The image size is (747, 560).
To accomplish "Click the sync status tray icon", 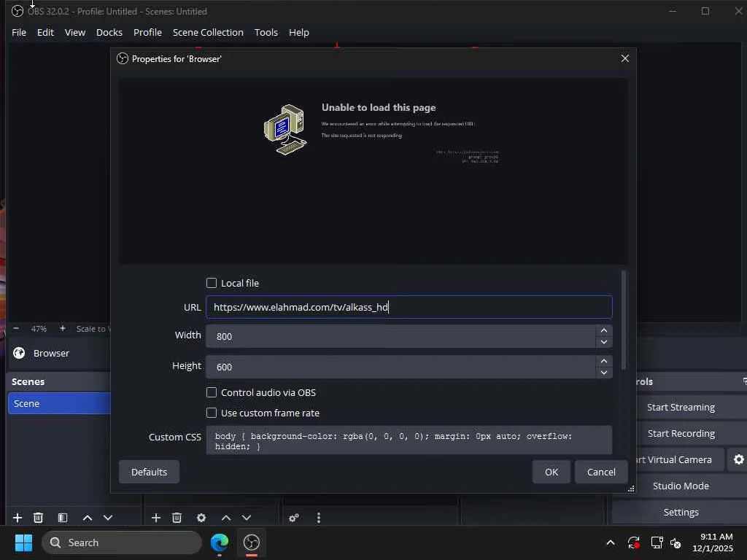I will coord(634,542).
